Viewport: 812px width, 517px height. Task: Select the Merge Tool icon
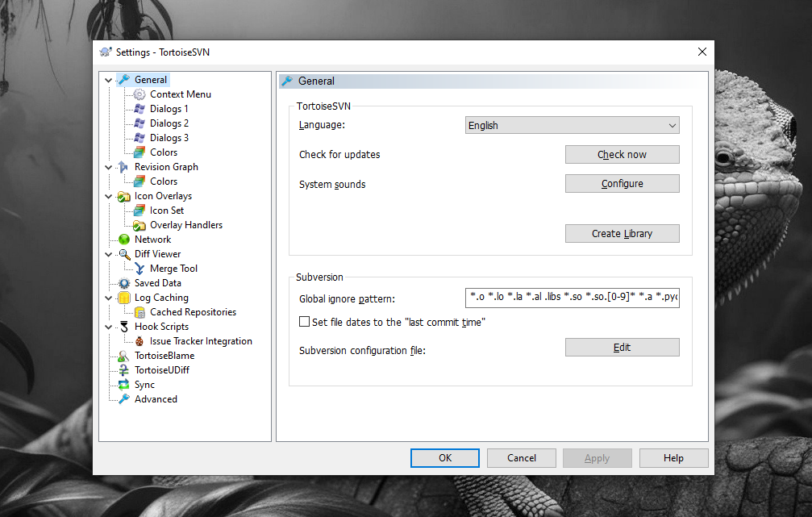click(x=139, y=269)
